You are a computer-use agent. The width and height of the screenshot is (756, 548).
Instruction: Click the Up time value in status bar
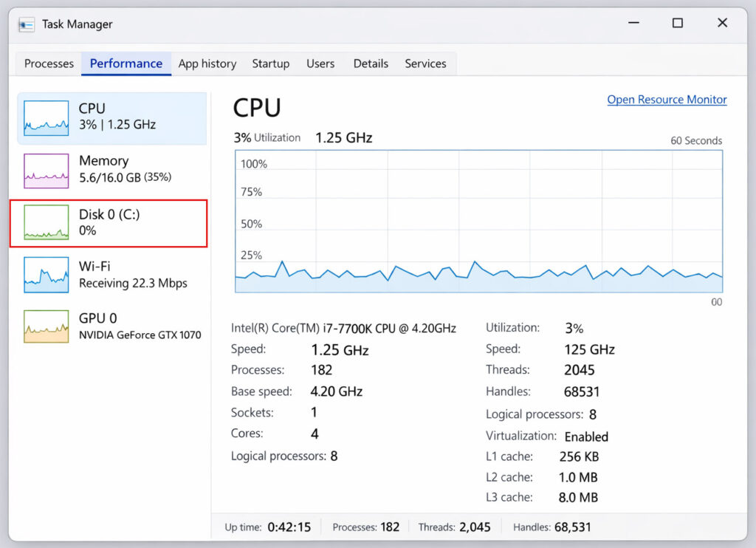tap(289, 527)
